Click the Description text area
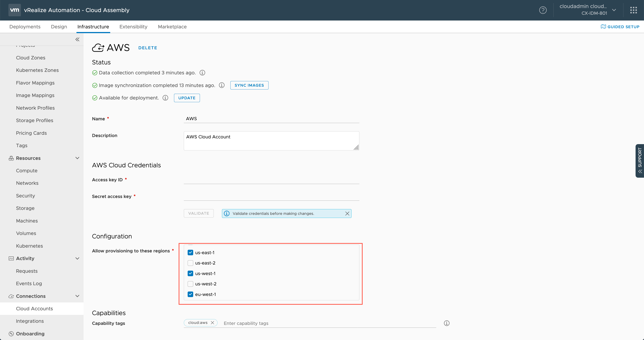The width and height of the screenshot is (644, 340). coord(271,141)
